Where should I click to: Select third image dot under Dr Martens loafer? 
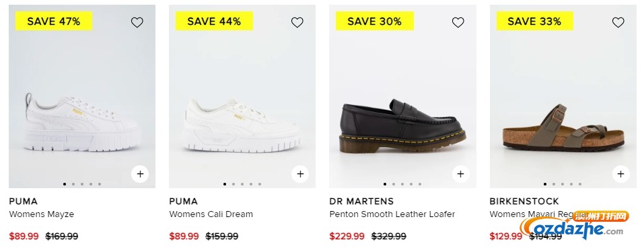pos(402,184)
